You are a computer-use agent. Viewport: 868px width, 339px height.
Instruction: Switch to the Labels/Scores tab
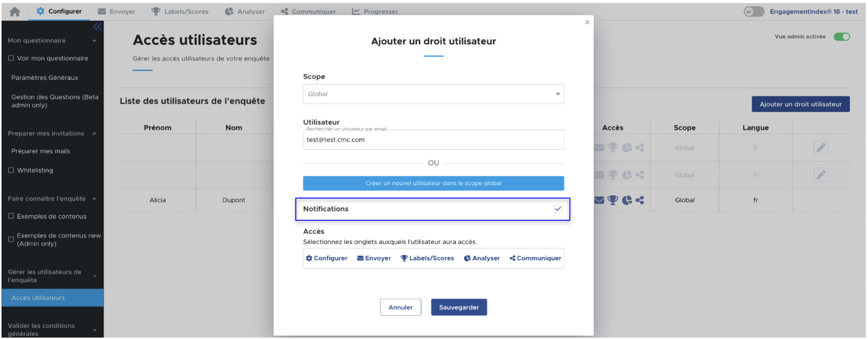[180, 12]
